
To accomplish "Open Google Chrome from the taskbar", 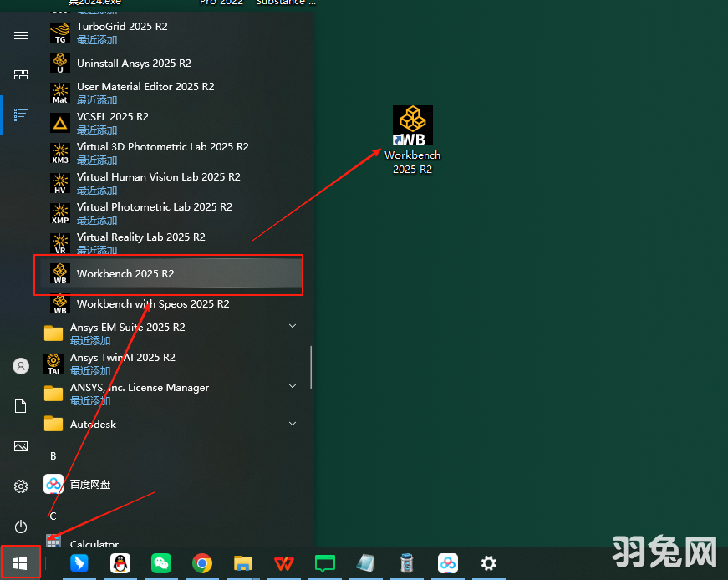I will tap(201, 563).
